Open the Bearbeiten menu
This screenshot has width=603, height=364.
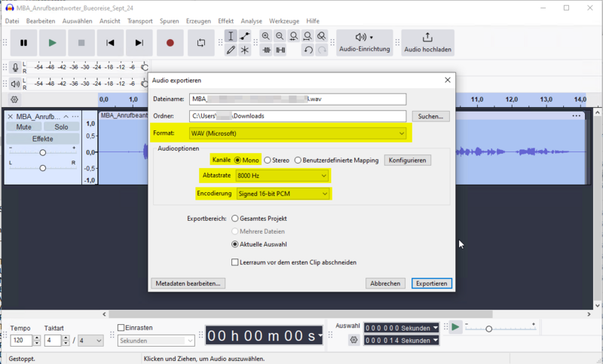pyautogui.click(x=41, y=21)
